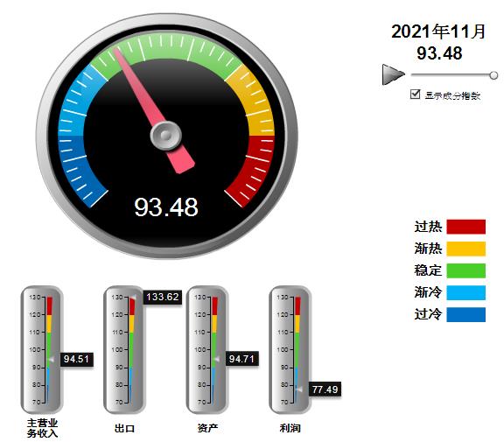Toggle the 显示成分指数 checkbox
504x442 pixels.
pyautogui.click(x=415, y=95)
